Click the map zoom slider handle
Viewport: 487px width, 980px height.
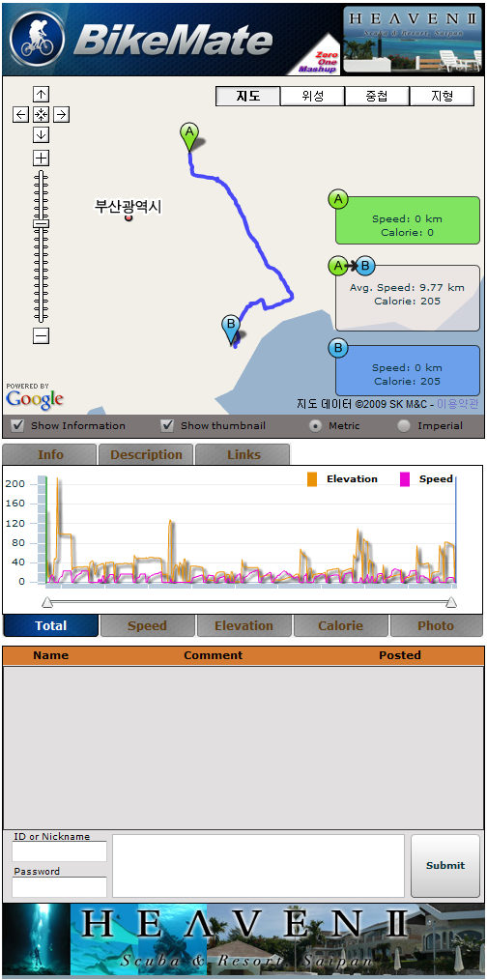[x=42, y=224]
